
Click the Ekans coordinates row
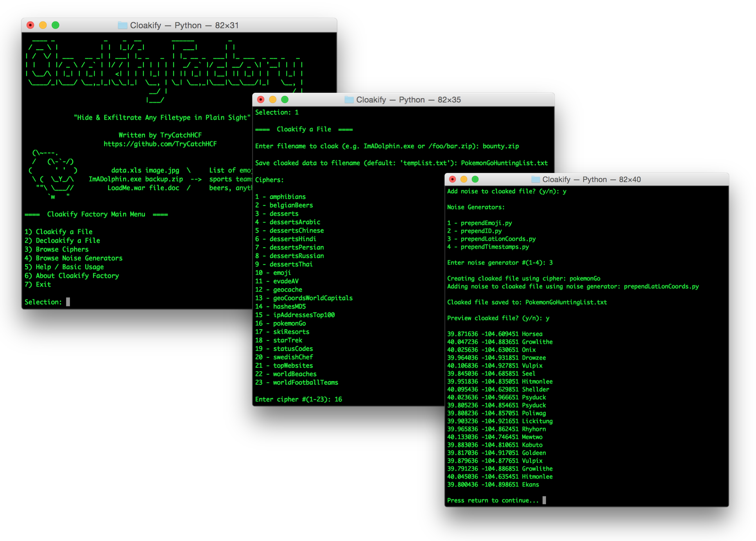pyautogui.click(x=493, y=484)
